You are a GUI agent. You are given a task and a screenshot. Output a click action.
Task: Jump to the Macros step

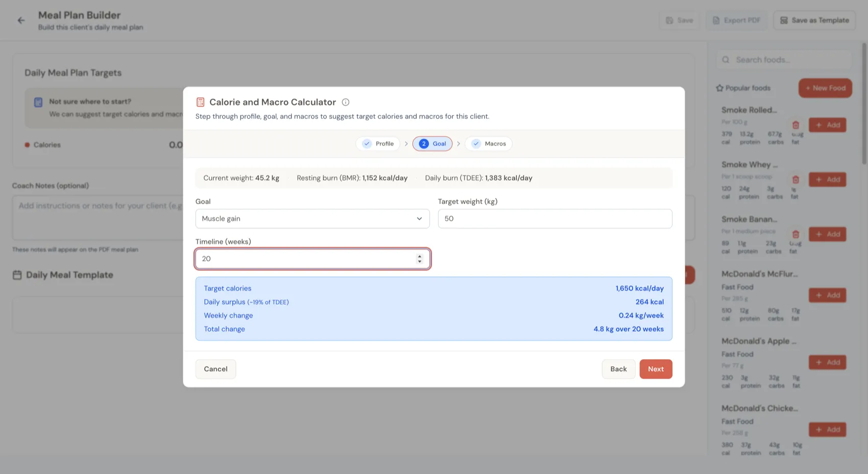tap(489, 144)
